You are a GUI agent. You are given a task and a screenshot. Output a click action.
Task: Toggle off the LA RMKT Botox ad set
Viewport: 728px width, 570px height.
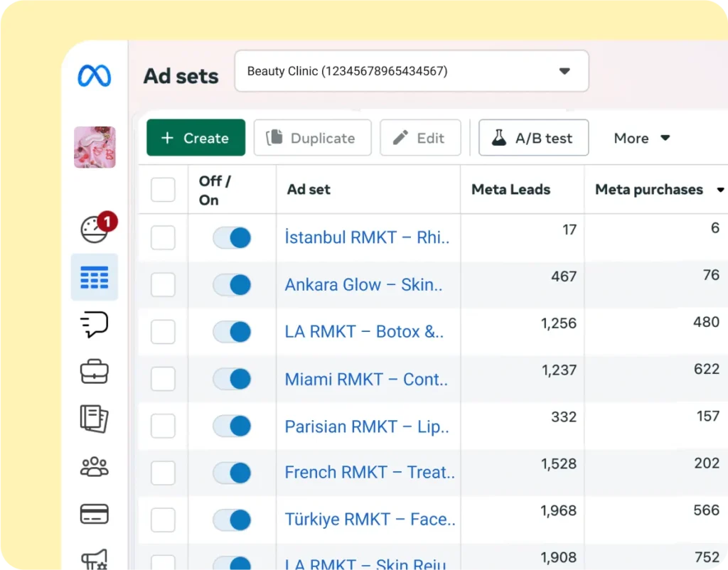232,331
